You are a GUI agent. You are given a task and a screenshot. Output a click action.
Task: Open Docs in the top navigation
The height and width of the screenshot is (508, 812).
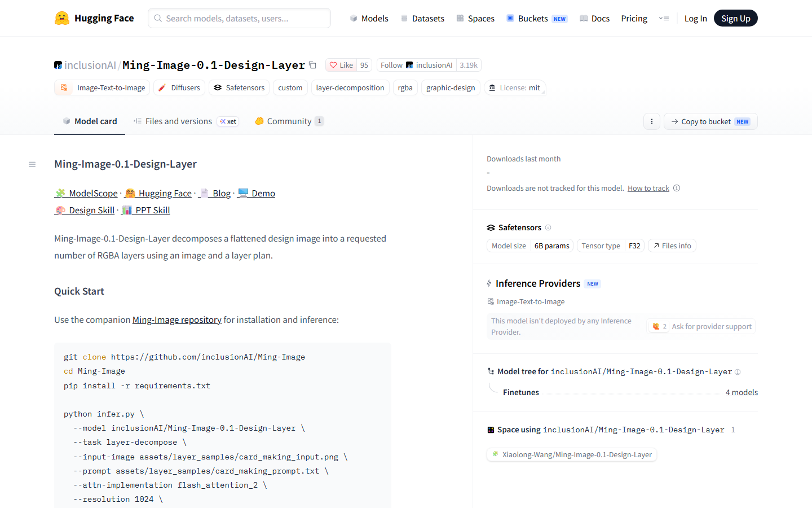point(594,18)
